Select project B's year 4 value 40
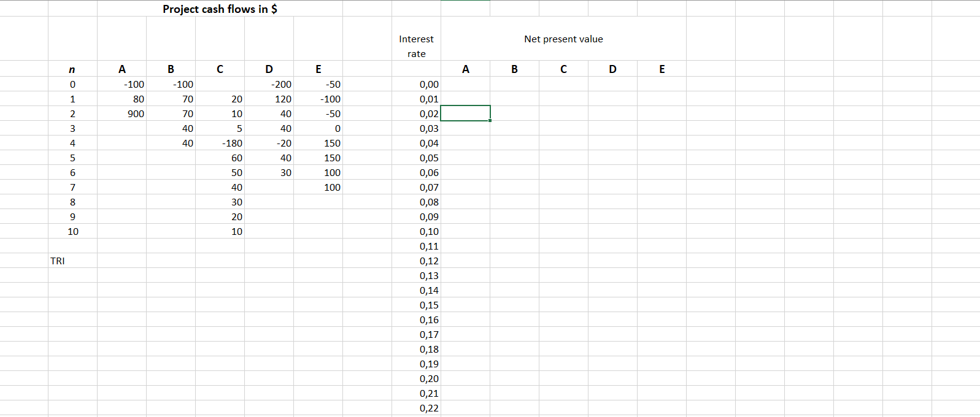Viewport: 980px width, 417px height. (x=171, y=143)
